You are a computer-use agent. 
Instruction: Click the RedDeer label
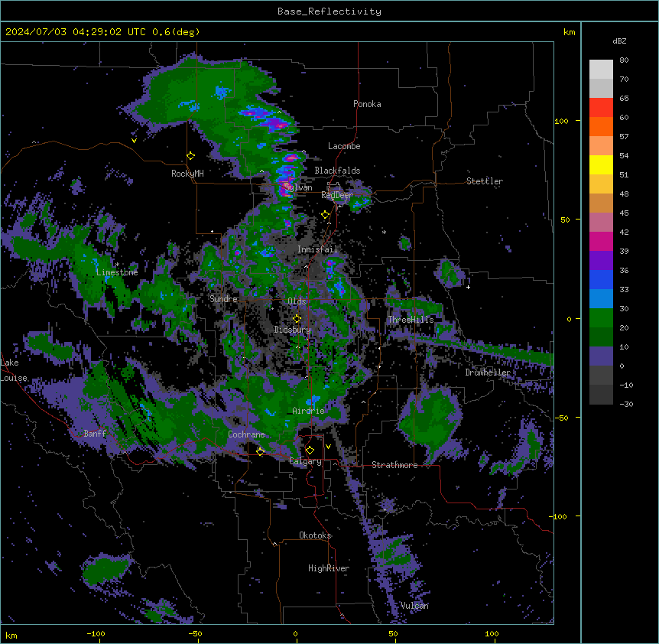[337, 195]
